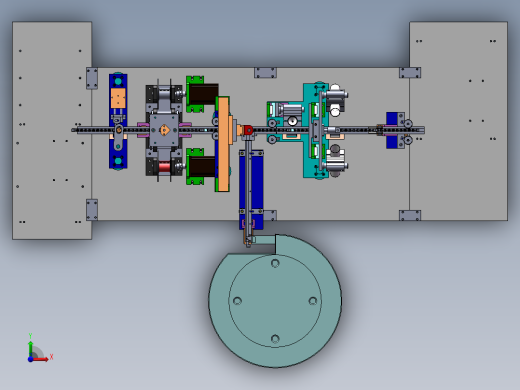The height and width of the screenshot is (390, 520).
Task: Select the blue vertical slide on the left
Action: click(118, 121)
